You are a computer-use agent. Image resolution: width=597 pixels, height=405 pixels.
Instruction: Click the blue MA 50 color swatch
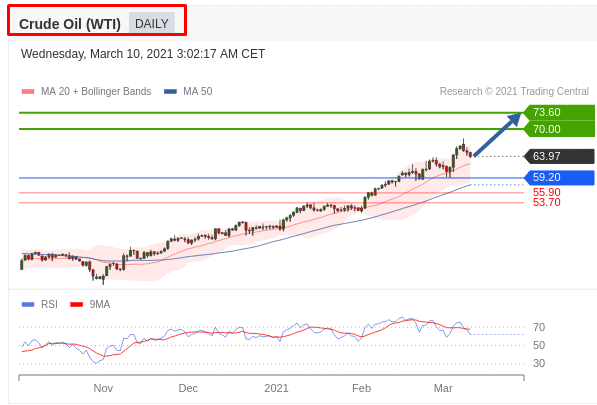coord(170,92)
